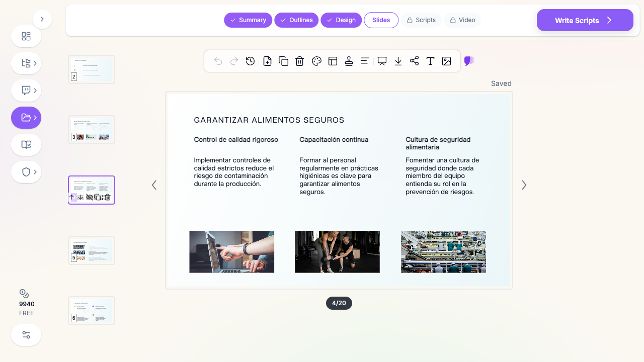Click the heading Cultura de seguridad alimentaria
The height and width of the screenshot is (362, 644).
pos(438,143)
